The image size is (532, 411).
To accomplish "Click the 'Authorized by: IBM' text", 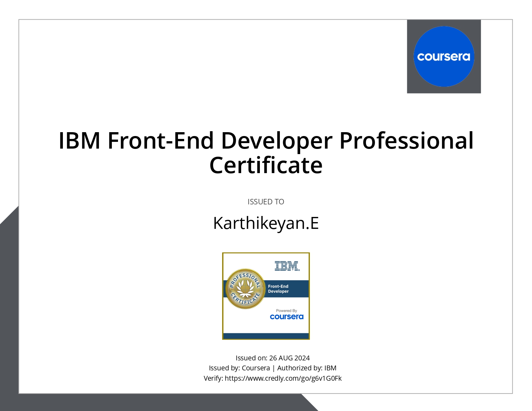I will (307, 368).
